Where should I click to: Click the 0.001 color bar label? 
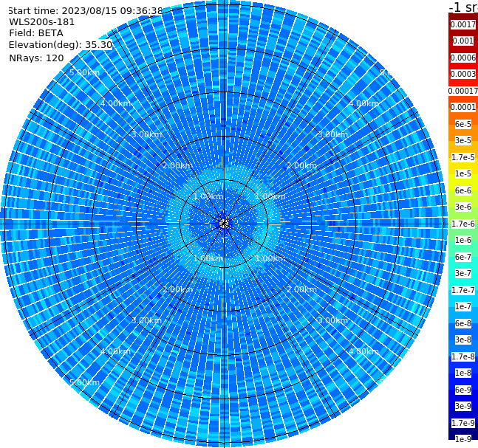[x=463, y=41]
